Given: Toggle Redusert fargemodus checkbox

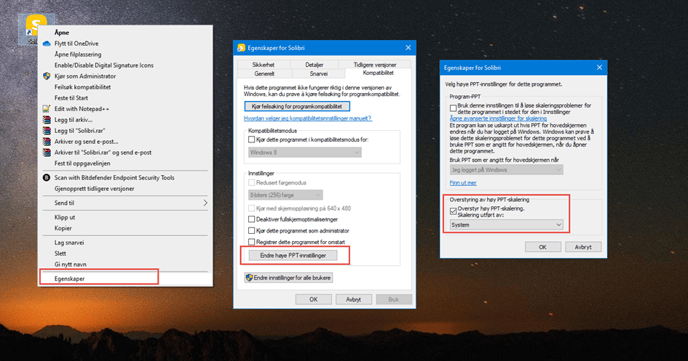Looking at the screenshot, I should (x=251, y=182).
